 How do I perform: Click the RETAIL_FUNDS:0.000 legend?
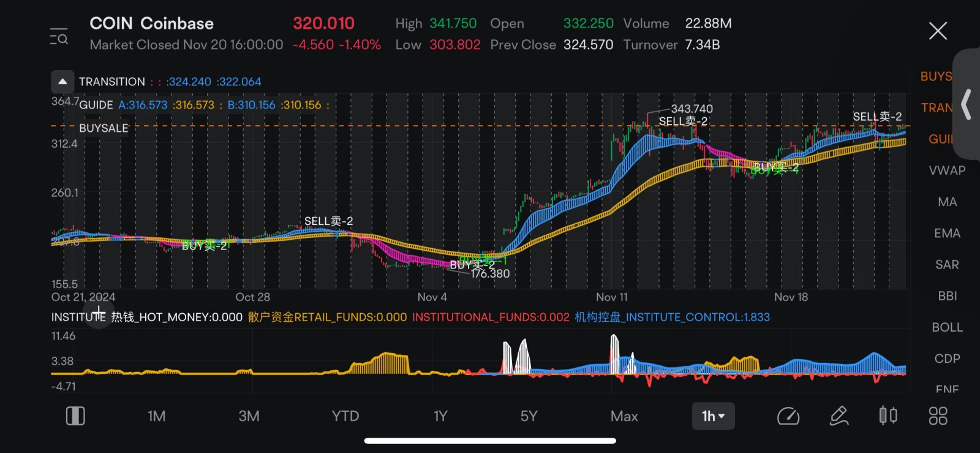pyautogui.click(x=327, y=317)
